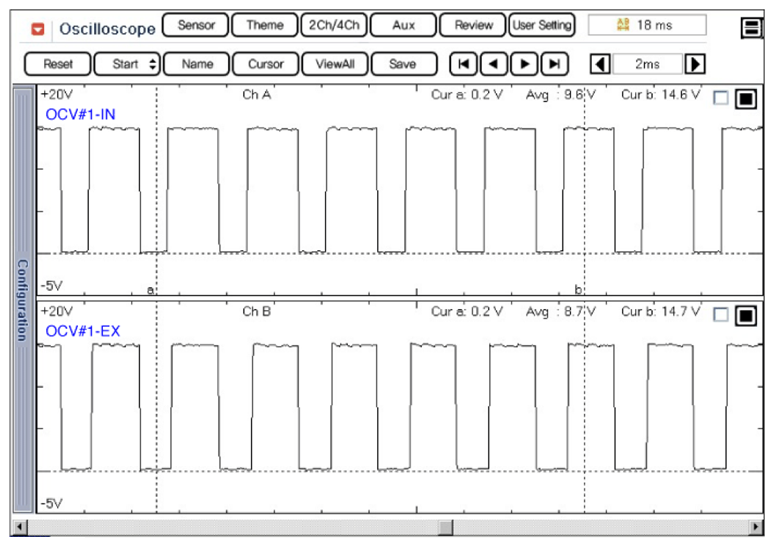Viewport: 774px width, 547px height.
Task: Decrease time base with left arrow
Action: pyautogui.click(x=600, y=64)
